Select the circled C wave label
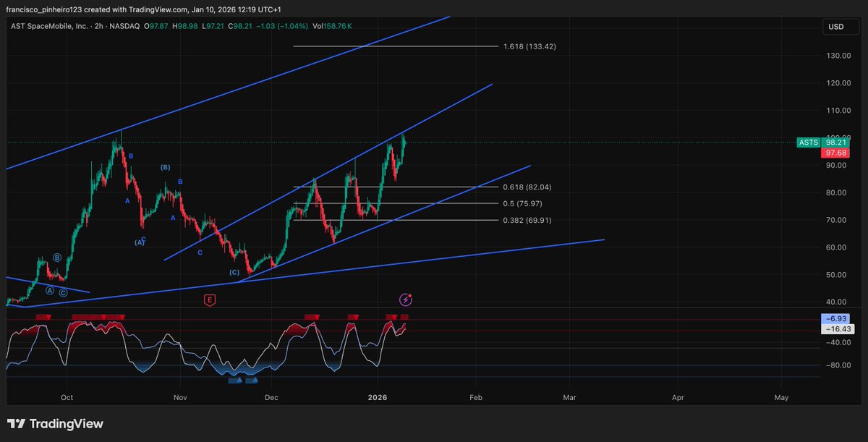This screenshot has height=442, width=868. (64, 292)
